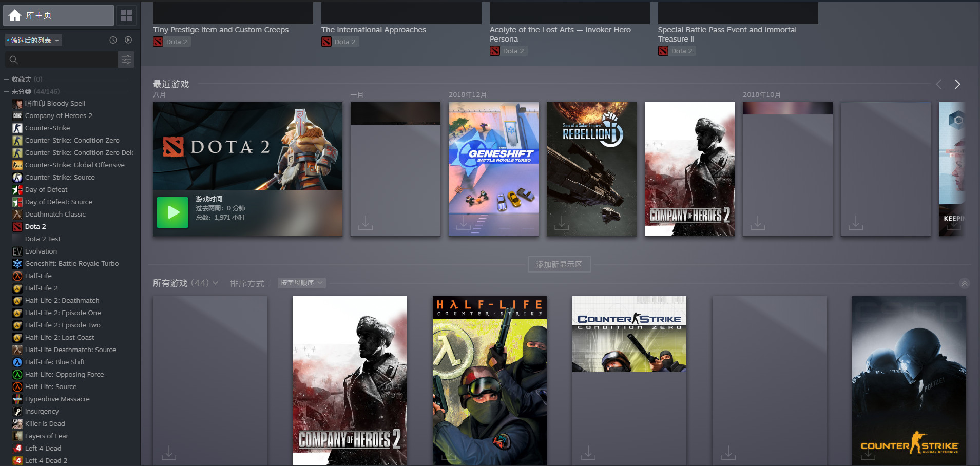Launch Dota 2 with green play button
Screen dimensions: 980x466
pyautogui.click(x=172, y=212)
